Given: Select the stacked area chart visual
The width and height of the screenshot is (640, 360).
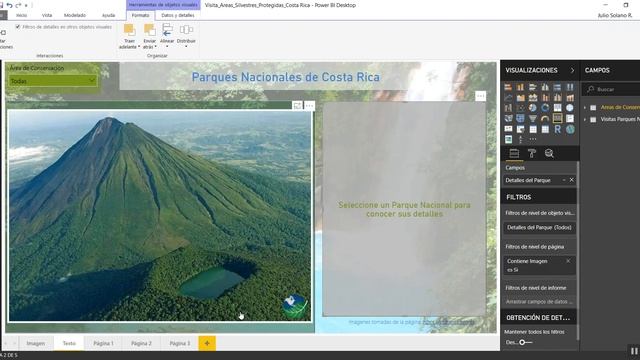Looking at the screenshot, I should point(533,98).
